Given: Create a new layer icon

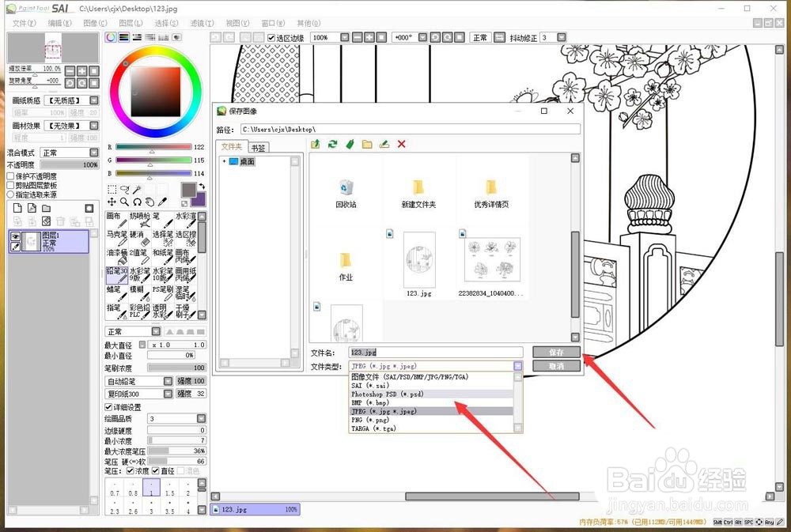Looking at the screenshot, I should pos(17,208).
